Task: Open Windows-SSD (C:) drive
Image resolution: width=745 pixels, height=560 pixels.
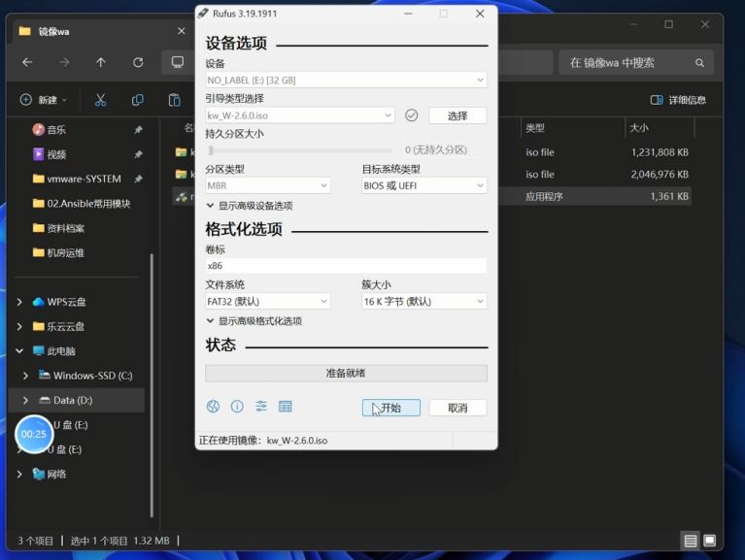Action: [85, 376]
